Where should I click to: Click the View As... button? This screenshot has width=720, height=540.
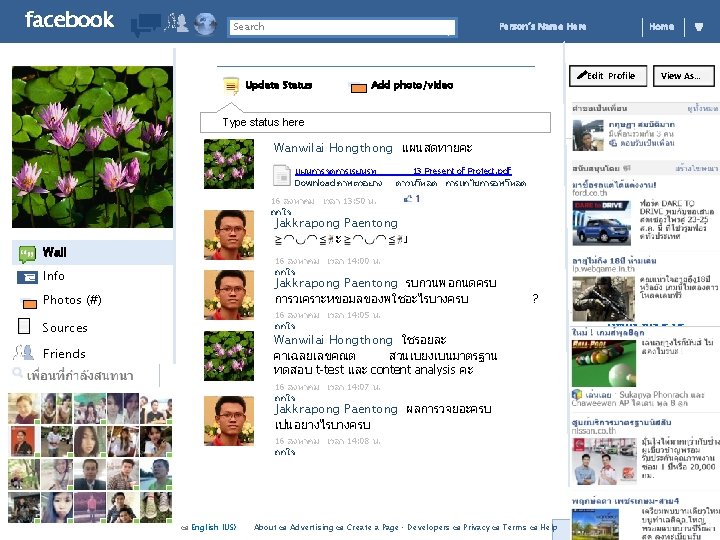(684, 76)
